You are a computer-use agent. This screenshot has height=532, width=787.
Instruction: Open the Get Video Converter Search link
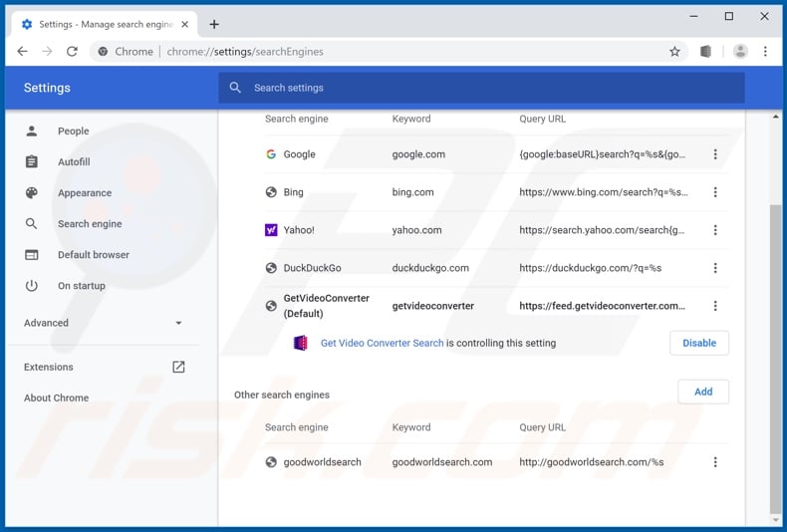click(382, 343)
